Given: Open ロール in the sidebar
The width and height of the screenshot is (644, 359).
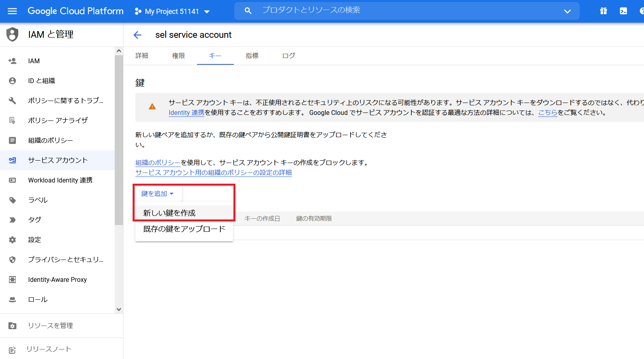Looking at the screenshot, I should [x=57, y=299].
